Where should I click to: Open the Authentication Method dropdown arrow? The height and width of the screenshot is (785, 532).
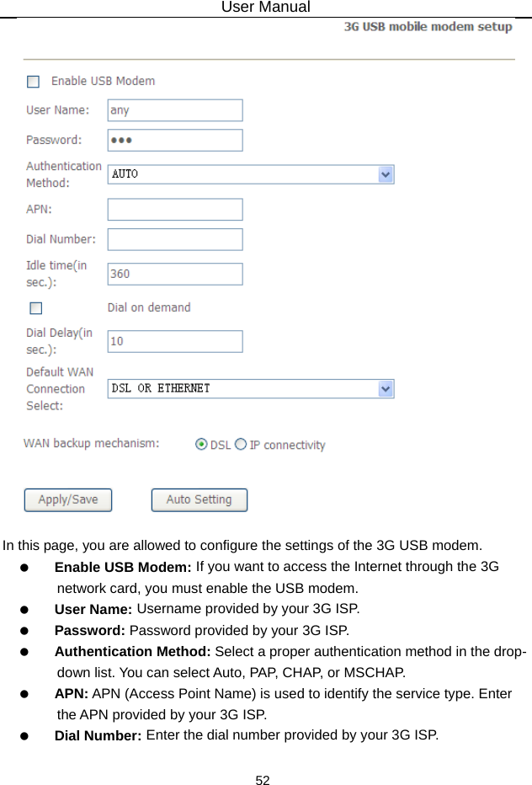386,174
